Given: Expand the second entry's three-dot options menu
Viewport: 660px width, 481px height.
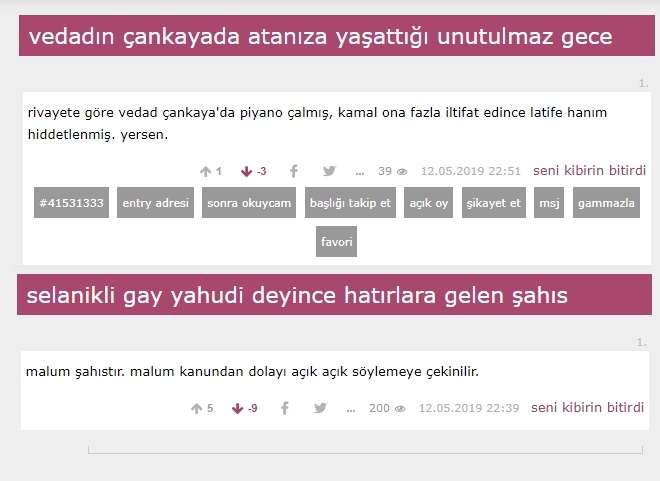Looking at the screenshot, I should (351, 408).
